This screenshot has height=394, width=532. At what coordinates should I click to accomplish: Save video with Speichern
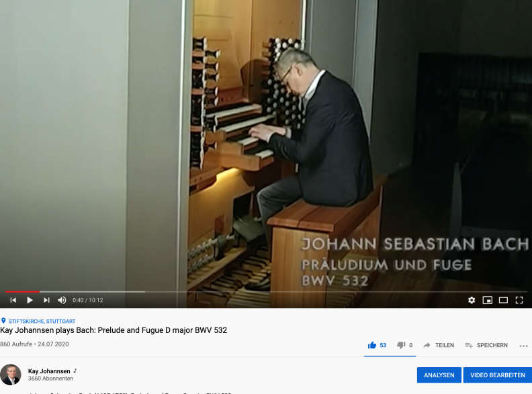(x=486, y=345)
